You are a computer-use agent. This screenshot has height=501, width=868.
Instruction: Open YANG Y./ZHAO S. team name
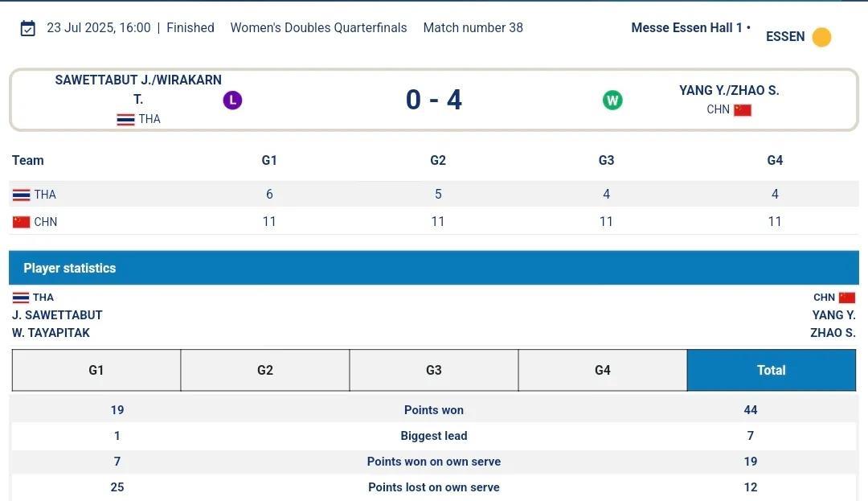click(x=729, y=90)
